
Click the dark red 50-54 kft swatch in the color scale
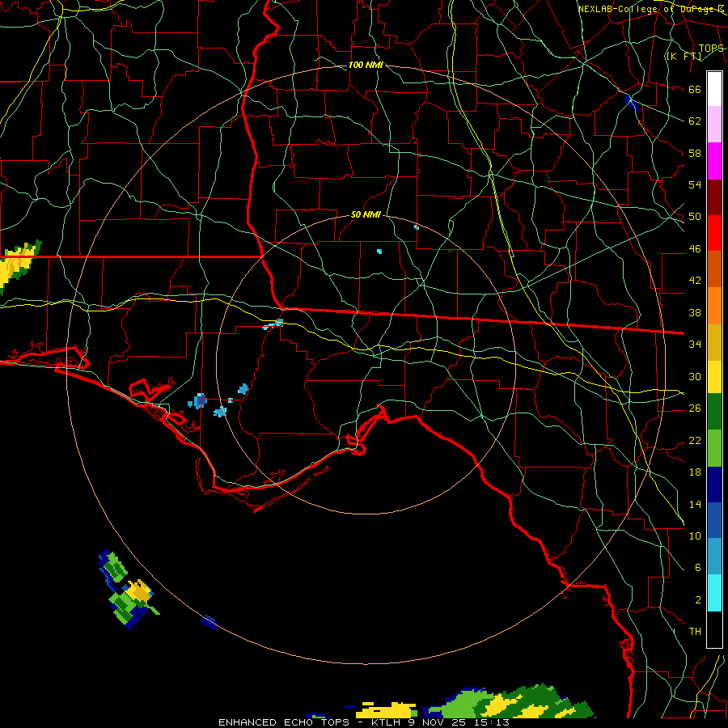[x=714, y=197]
